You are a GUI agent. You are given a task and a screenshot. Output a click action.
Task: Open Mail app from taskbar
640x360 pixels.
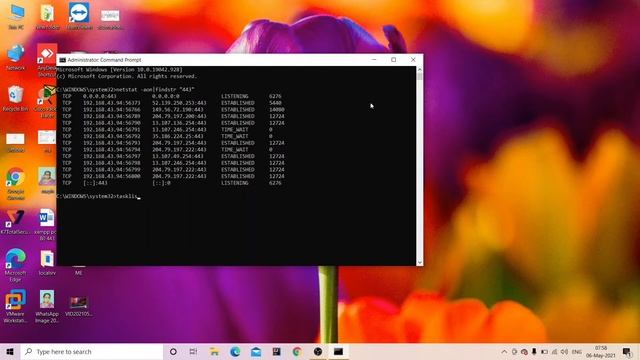(256, 351)
